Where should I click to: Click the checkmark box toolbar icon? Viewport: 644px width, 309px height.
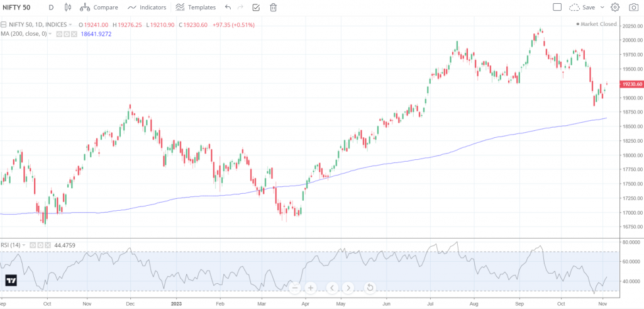(x=256, y=8)
